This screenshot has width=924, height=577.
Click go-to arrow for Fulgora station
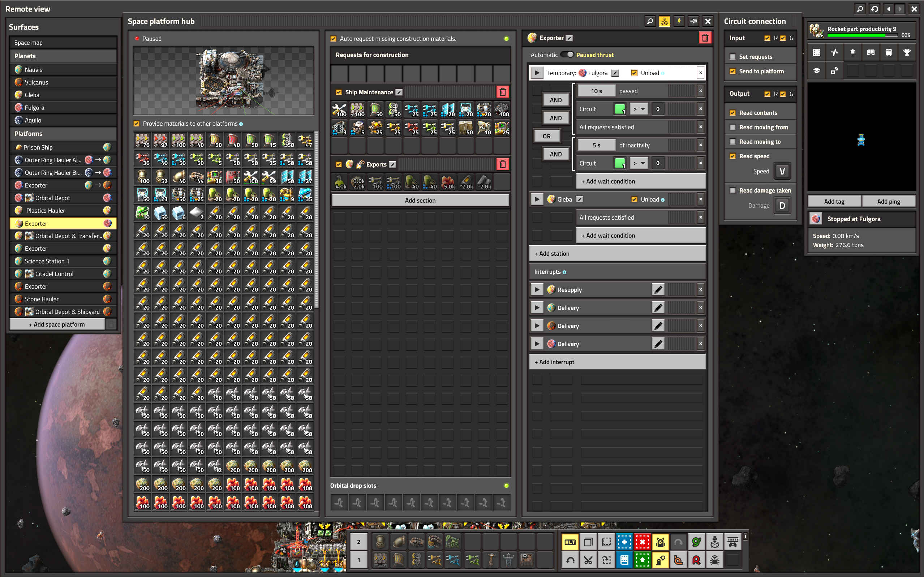click(x=537, y=73)
